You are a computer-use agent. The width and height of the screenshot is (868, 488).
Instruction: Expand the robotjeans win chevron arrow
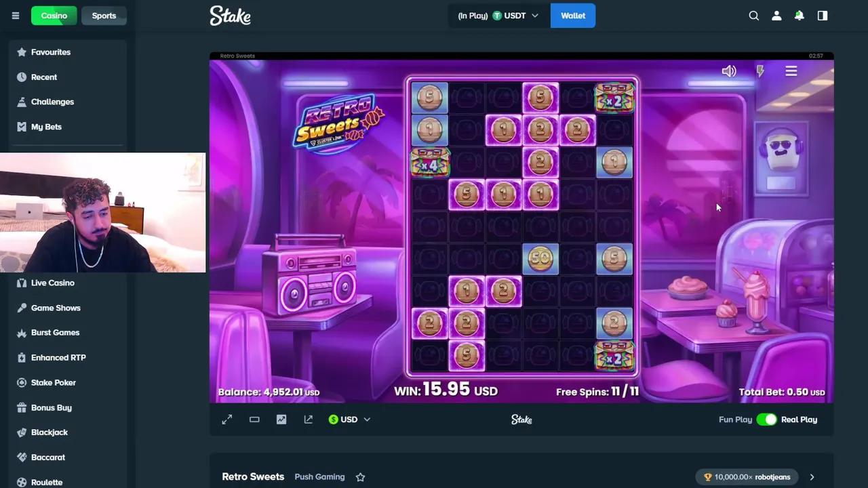[812, 477]
